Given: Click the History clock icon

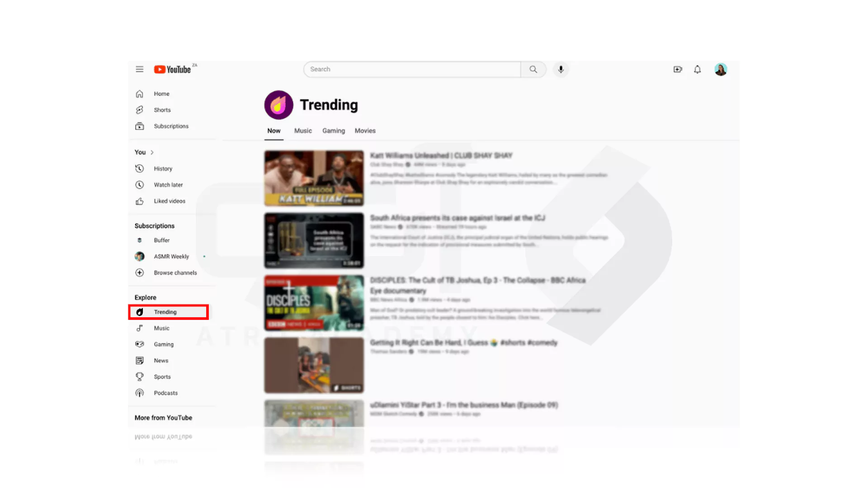Looking at the screenshot, I should (139, 169).
